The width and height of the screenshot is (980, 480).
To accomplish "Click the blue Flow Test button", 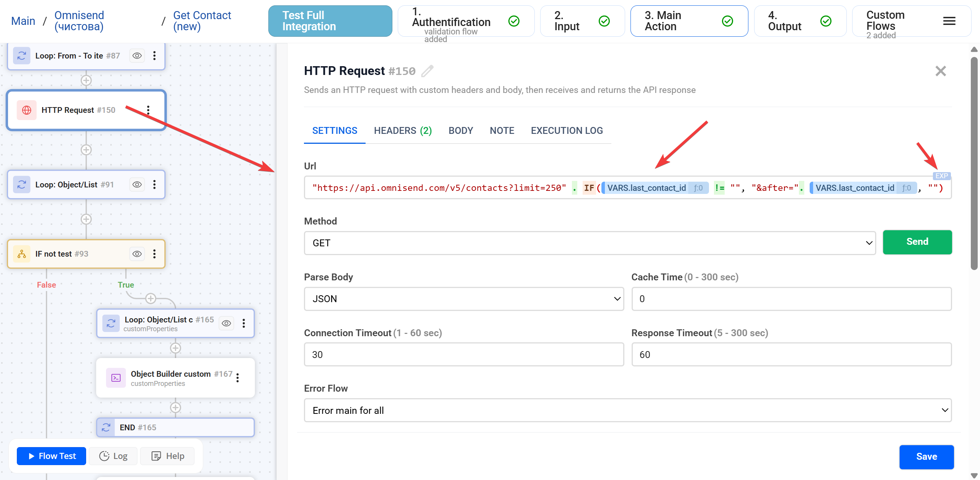I will coord(52,456).
